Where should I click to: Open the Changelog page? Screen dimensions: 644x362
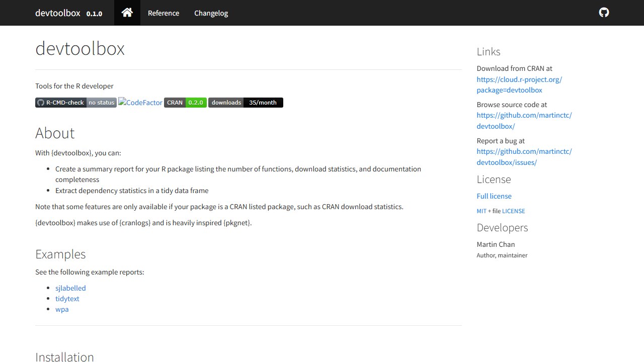(211, 13)
